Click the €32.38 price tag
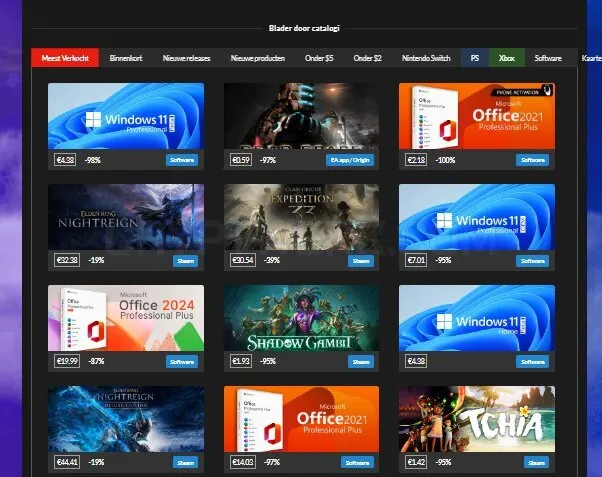 67,260
